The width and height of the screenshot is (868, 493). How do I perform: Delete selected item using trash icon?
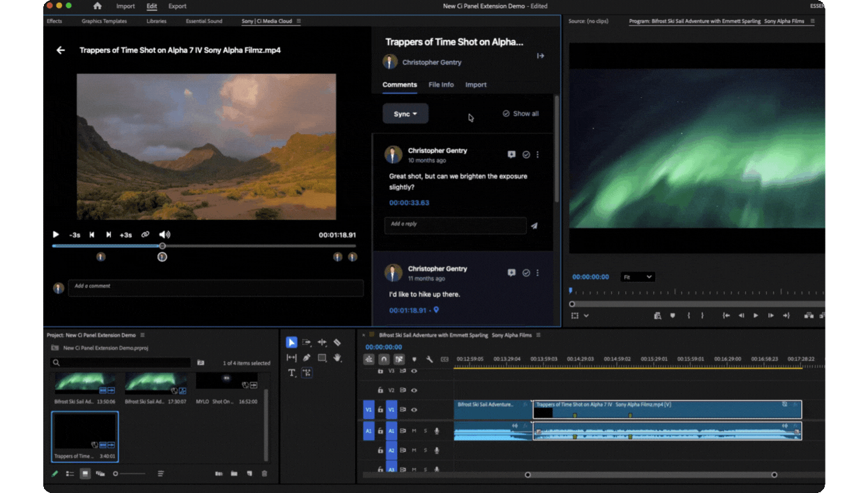tap(264, 473)
